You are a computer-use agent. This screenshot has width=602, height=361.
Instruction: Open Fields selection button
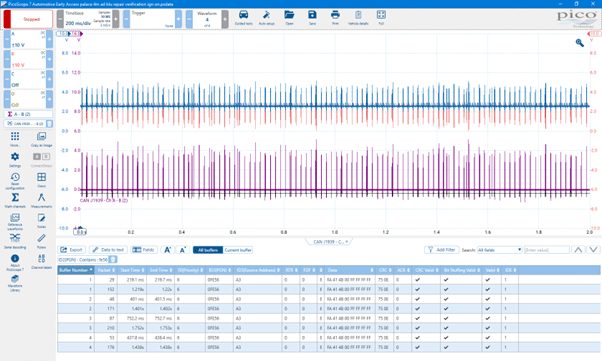[x=144, y=250]
